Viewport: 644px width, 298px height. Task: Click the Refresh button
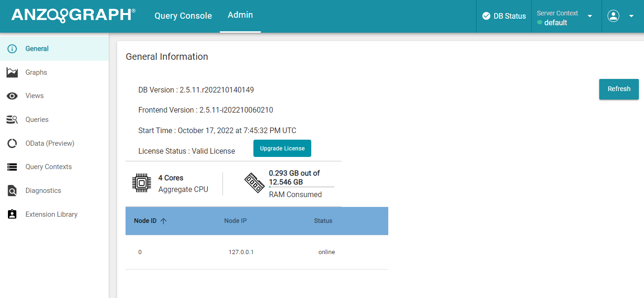click(x=619, y=89)
